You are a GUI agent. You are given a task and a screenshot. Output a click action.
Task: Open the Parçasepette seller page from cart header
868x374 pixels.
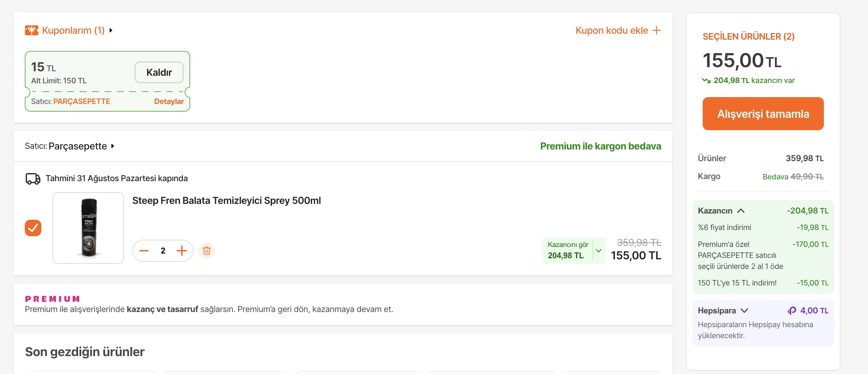pos(77,146)
